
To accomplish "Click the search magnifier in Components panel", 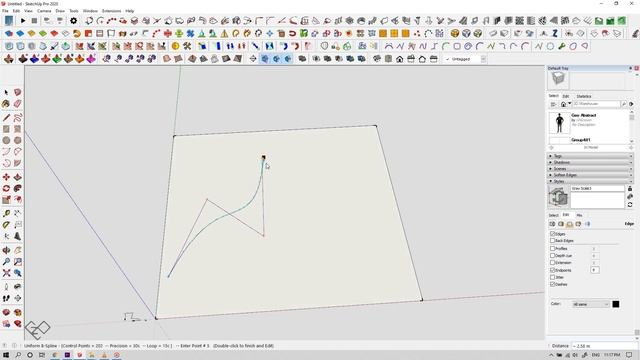I will (x=624, y=104).
